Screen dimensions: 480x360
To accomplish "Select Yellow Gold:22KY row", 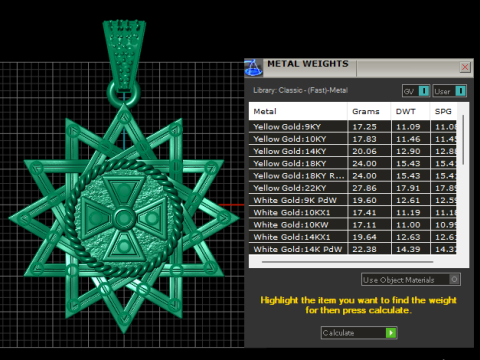I will [x=353, y=188].
